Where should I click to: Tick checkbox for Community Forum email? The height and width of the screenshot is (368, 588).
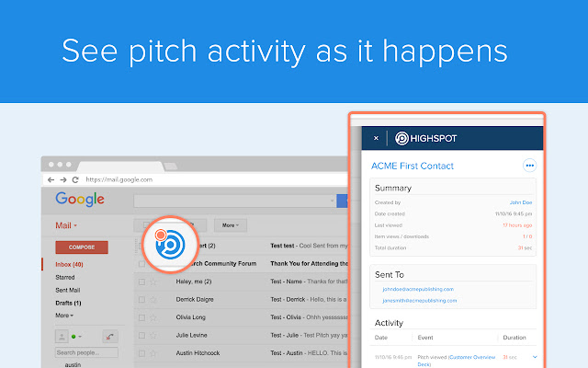pyautogui.click(x=141, y=264)
